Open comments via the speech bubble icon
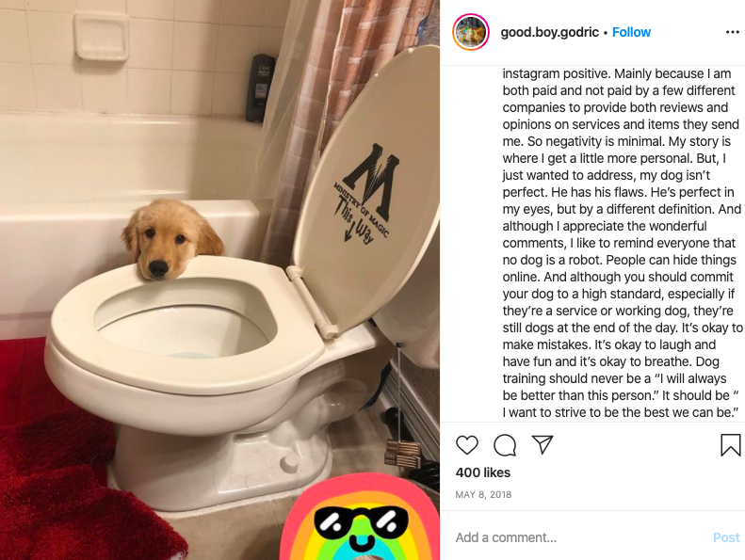This screenshot has width=745, height=560. click(505, 445)
